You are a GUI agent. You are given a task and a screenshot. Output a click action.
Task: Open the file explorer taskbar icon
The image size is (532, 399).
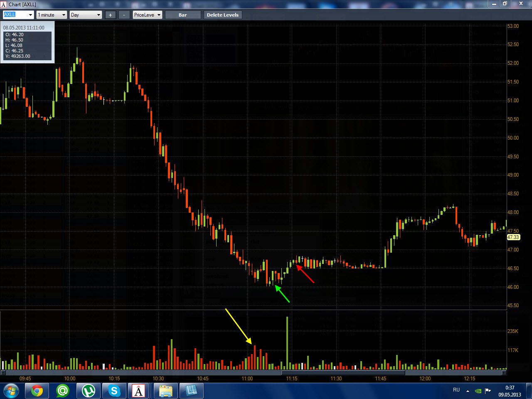pyautogui.click(x=165, y=391)
